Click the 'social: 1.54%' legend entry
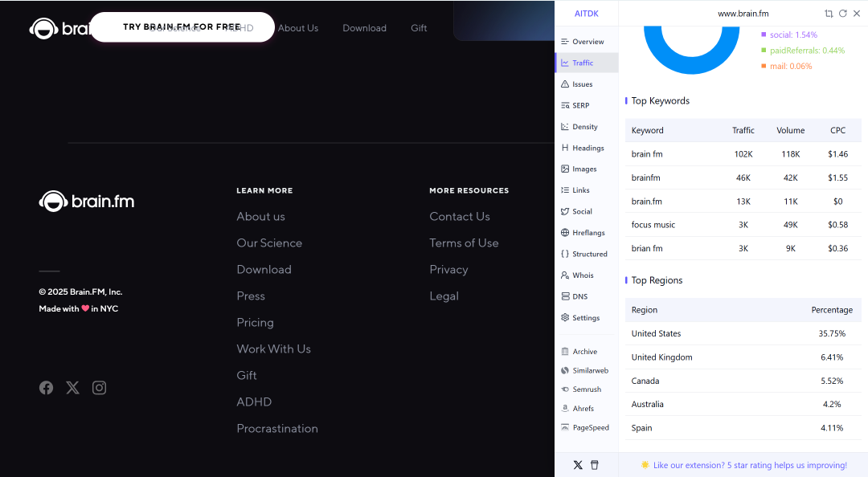868x477 pixels. click(x=789, y=35)
